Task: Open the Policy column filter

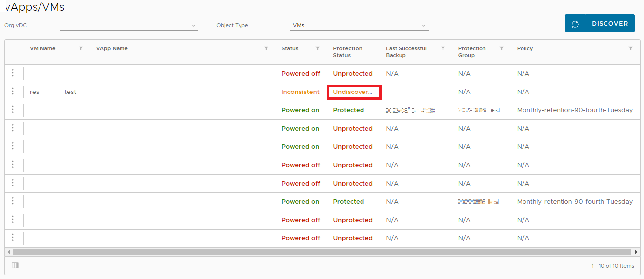Action: click(631, 48)
